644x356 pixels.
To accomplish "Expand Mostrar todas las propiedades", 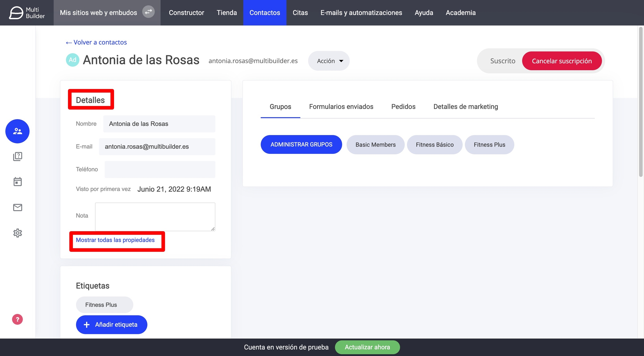I will point(115,240).
